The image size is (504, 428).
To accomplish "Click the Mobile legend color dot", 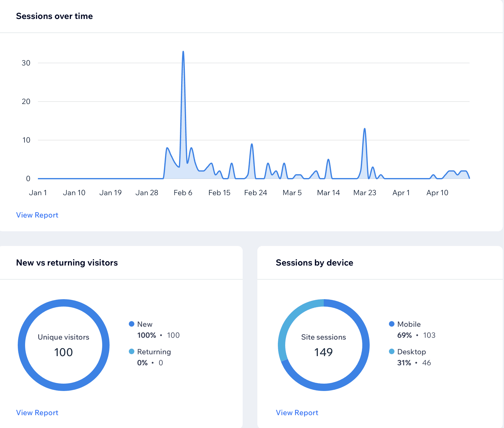I will pos(392,324).
